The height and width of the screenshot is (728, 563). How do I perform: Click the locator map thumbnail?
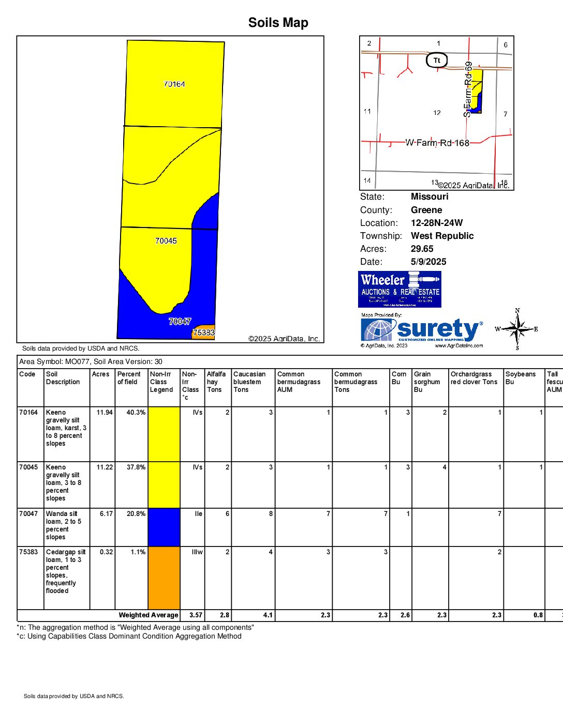[437, 113]
